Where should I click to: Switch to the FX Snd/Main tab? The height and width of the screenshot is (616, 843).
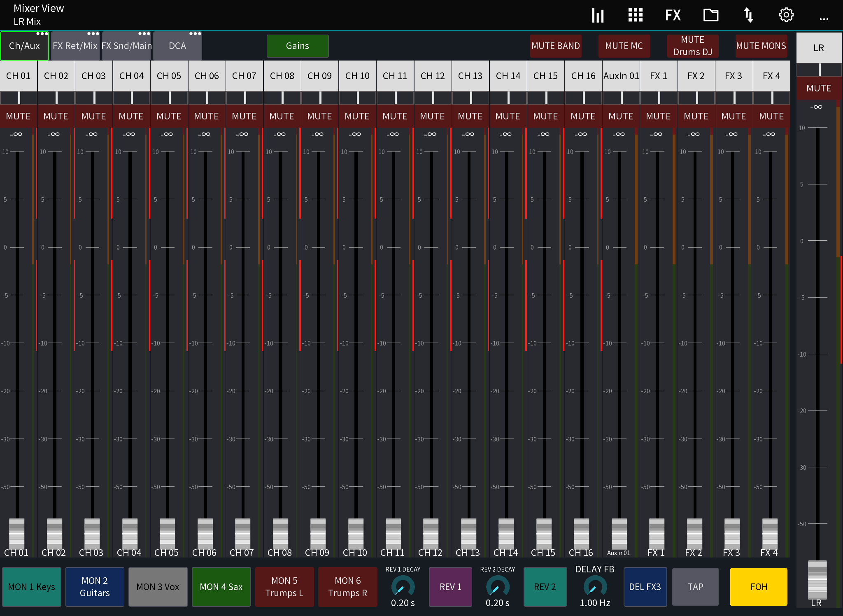pos(126,46)
